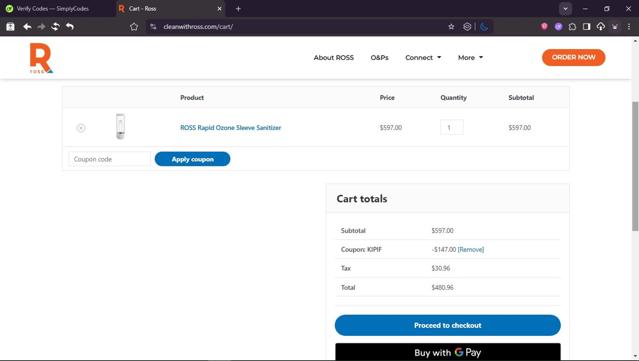Screen dimensions: 639x361
Task: Open the tab search dropdown arrow
Action: (x=565, y=9)
